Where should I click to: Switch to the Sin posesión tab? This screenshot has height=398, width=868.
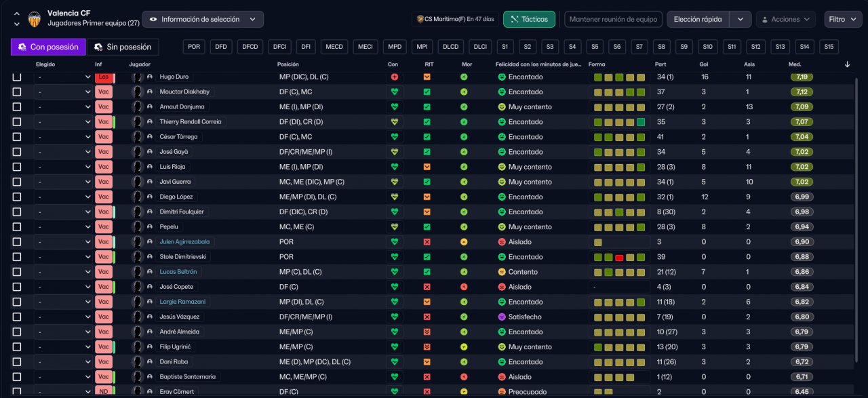tap(123, 47)
